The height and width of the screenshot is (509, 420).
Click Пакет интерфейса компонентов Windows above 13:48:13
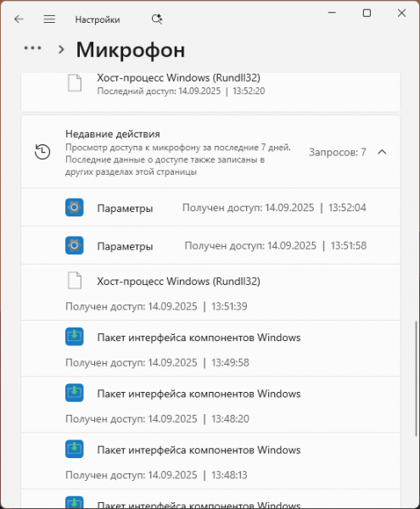199,450
